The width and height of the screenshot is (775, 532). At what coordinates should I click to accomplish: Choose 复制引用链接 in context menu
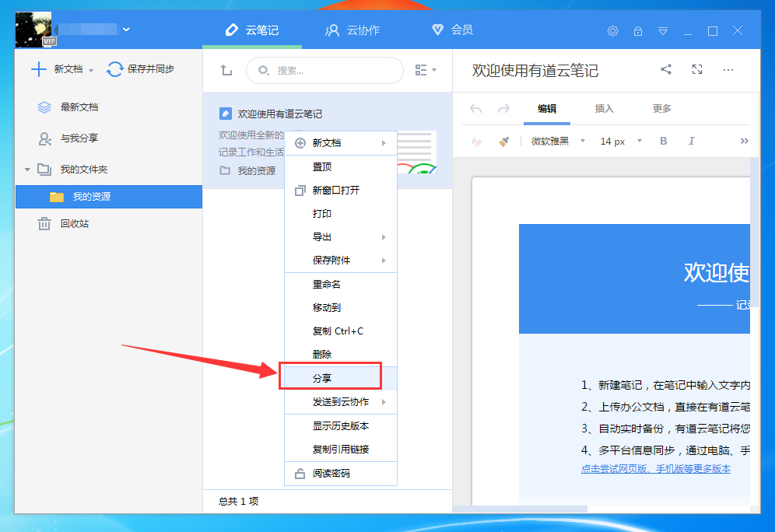[x=341, y=450]
